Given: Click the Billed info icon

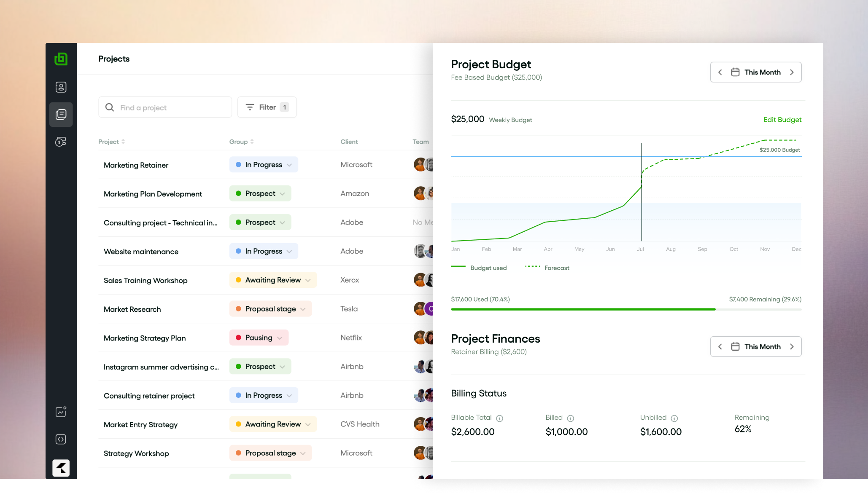Looking at the screenshot, I should [x=570, y=418].
